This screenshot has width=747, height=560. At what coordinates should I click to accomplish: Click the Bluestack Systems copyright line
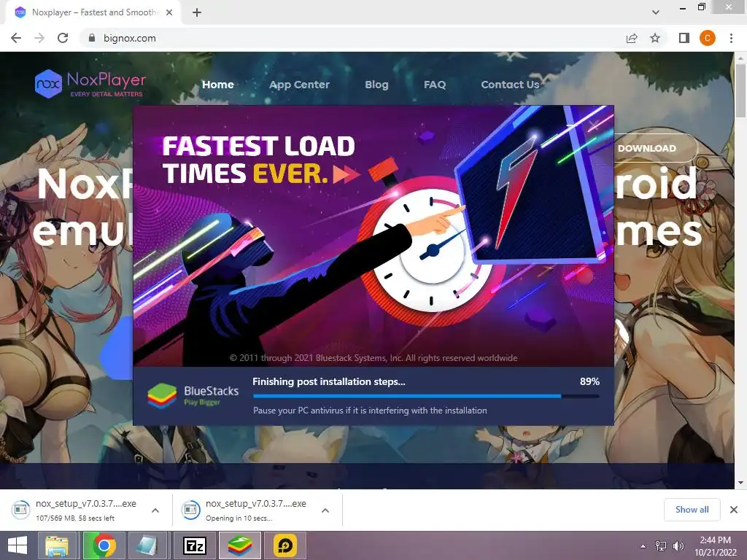pyautogui.click(x=373, y=358)
